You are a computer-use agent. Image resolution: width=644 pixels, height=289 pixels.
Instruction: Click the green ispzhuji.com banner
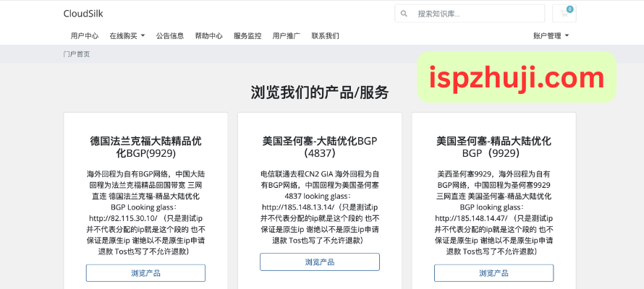517,77
